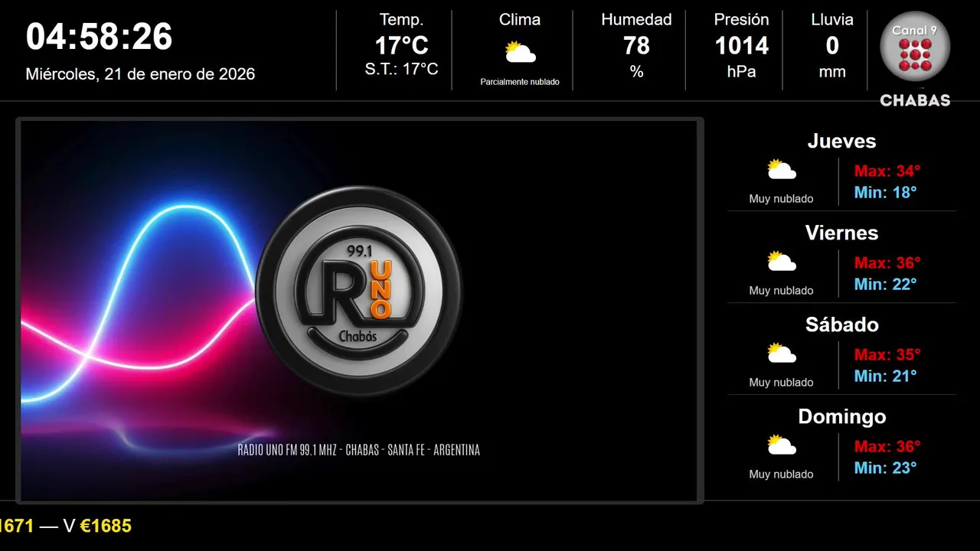This screenshot has height=551, width=980.
Task: Click the Canal 9 Chabas logo
Action: point(915,60)
